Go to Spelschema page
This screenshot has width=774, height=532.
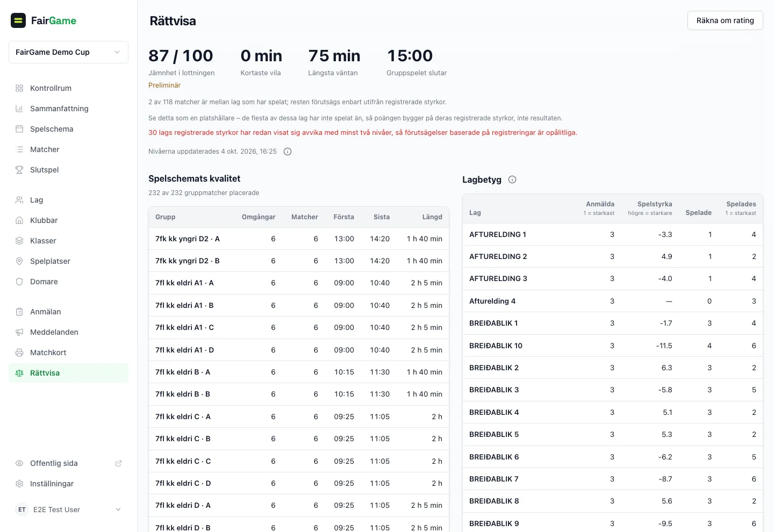pyautogui.click(x=68, y=129)
